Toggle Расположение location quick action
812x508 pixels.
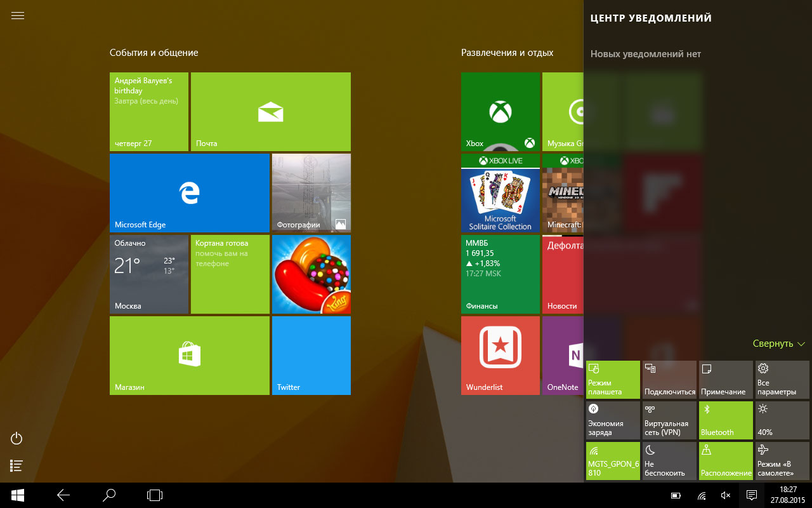click(x=726, y=461)
